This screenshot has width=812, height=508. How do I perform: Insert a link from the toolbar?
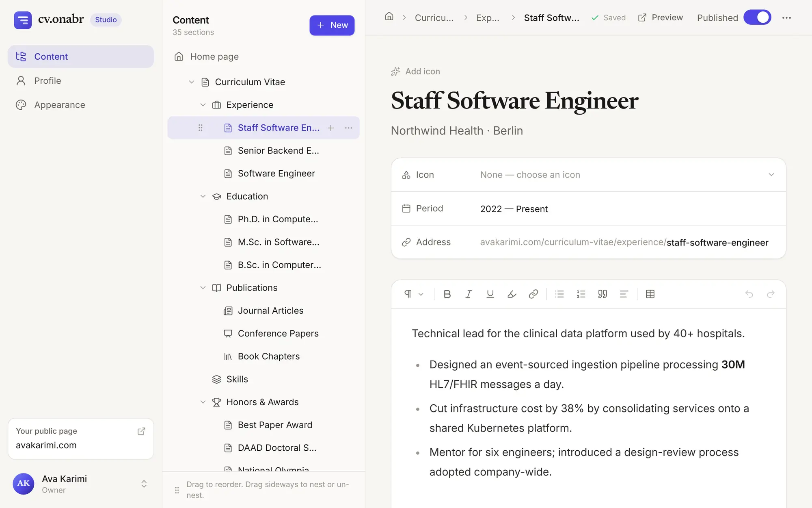[x=533, y=294]
